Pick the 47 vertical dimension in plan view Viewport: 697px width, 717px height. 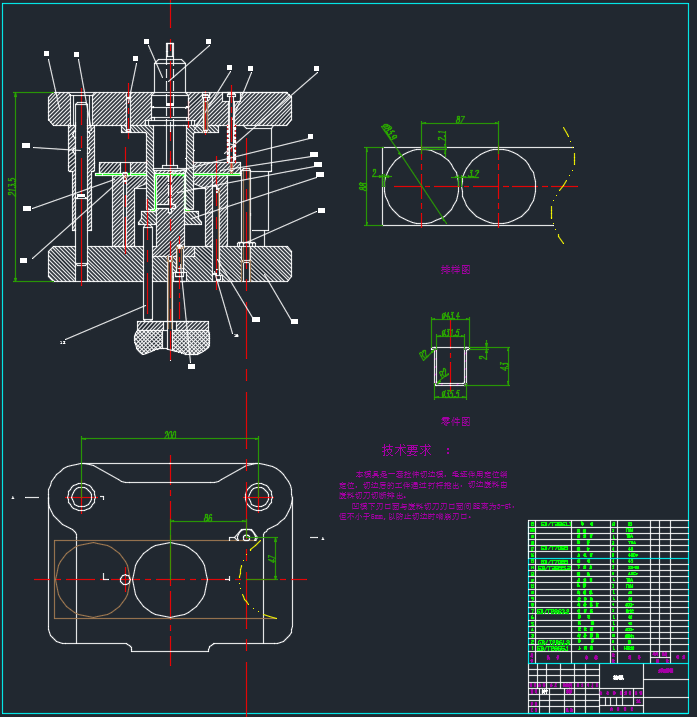click(272, 558)
